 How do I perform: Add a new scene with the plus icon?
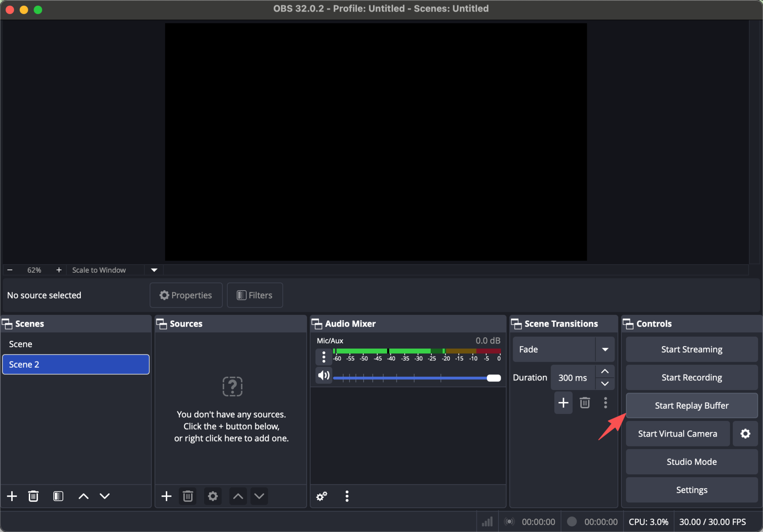pos(12,496)
